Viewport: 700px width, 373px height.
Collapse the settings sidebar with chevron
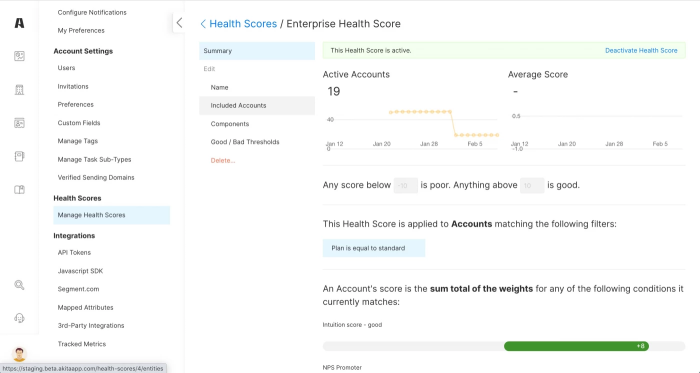[x=179, y=23]
